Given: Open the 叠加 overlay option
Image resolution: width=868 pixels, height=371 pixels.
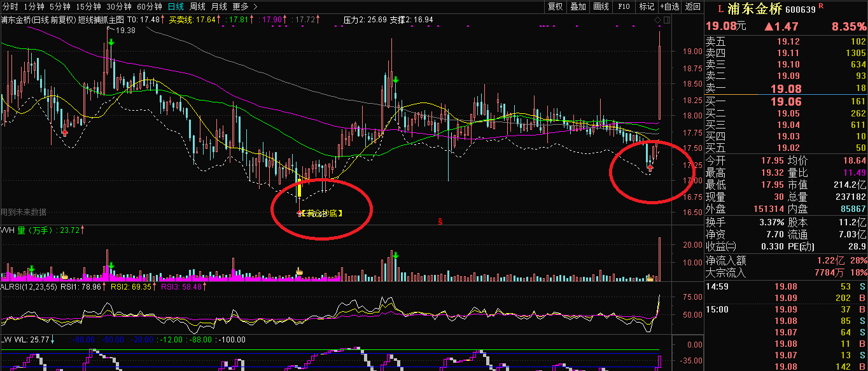Looking at the screenshot, I should coord(578,7).
